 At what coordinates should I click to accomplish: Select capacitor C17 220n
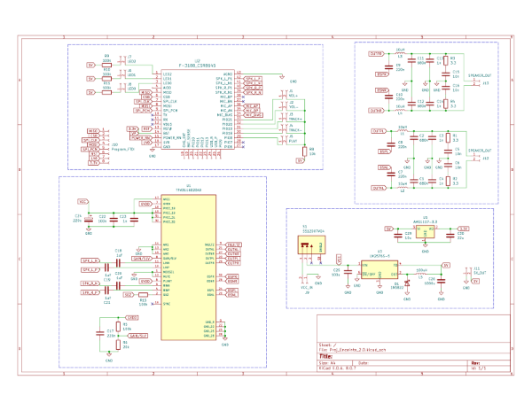click(x=99, y=333)
